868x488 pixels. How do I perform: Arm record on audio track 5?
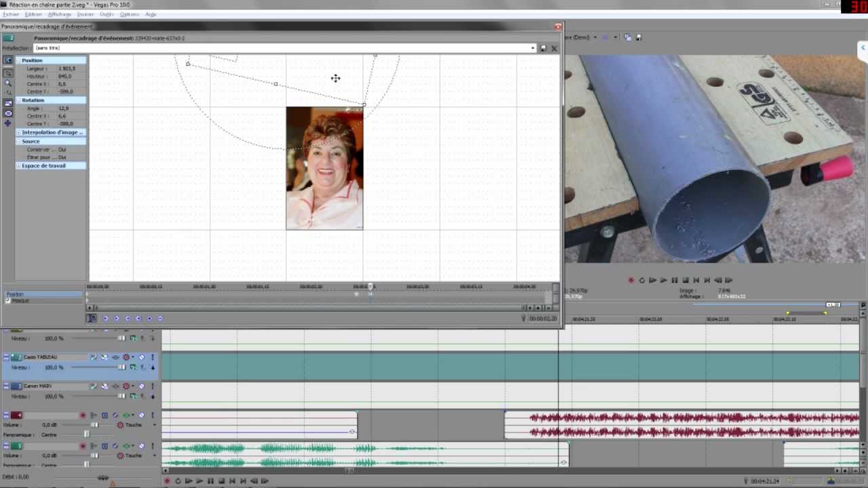(83, 446)
